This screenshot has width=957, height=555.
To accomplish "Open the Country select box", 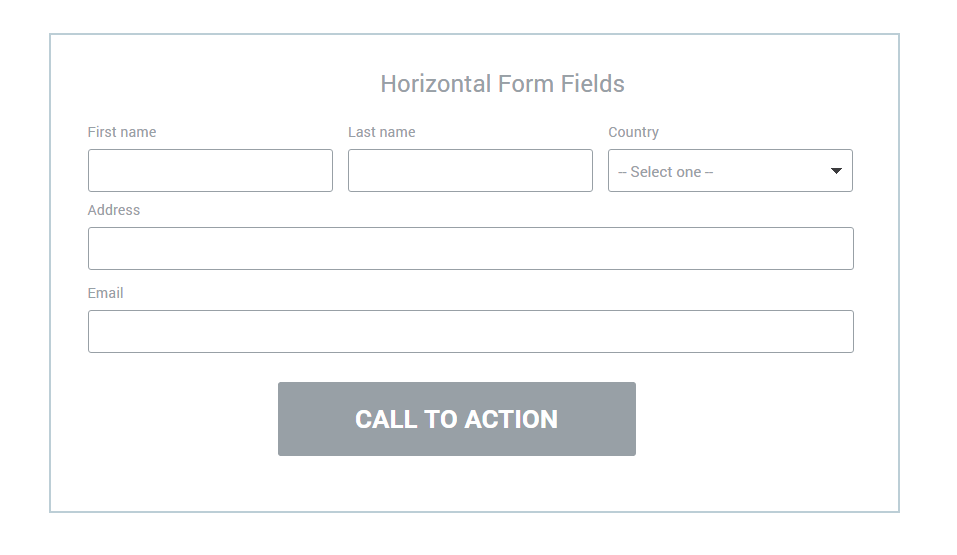I will (x=730, y=170).
